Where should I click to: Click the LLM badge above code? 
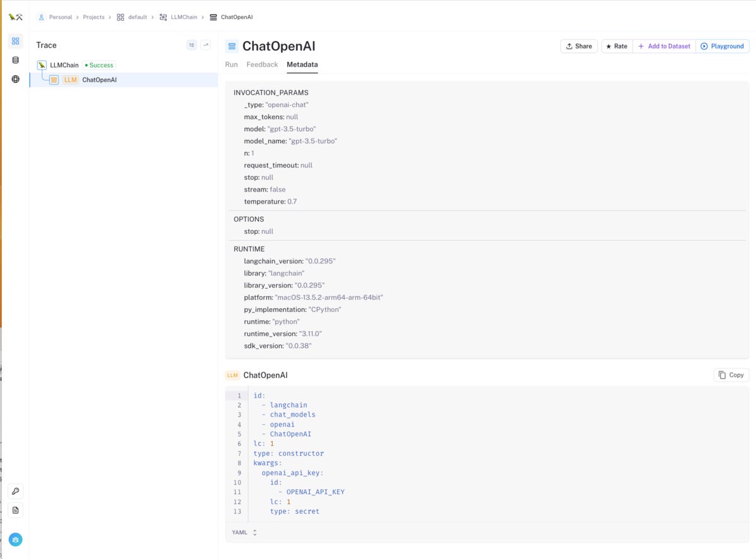tap(232, 376)
